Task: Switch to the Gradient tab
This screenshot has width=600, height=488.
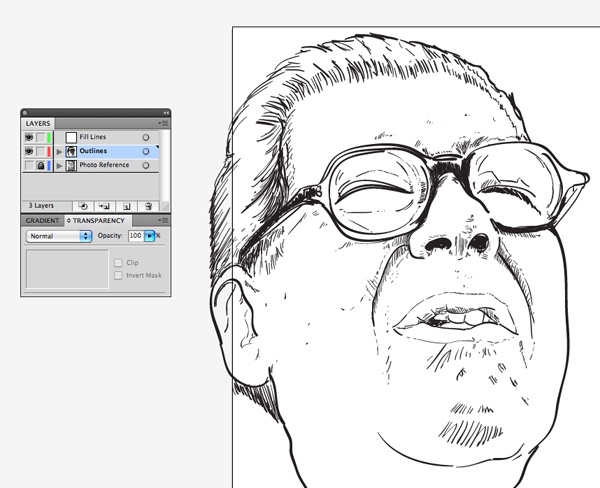Action: point(42,220)
